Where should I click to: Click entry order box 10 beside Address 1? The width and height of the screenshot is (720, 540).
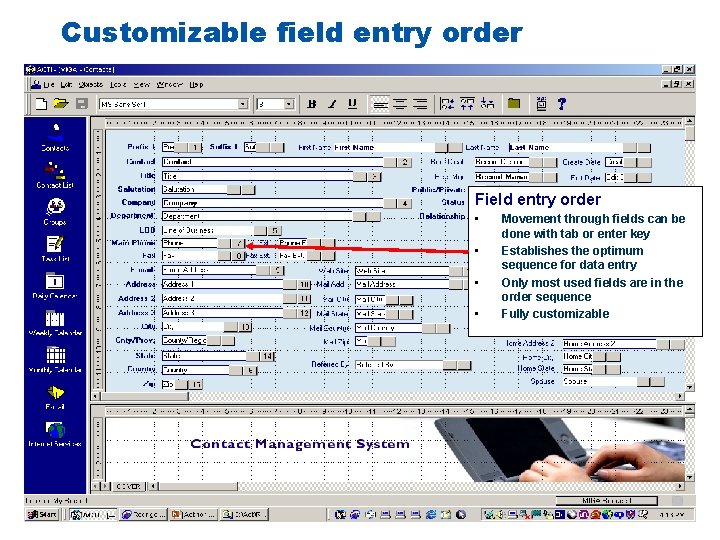(304, 285)
